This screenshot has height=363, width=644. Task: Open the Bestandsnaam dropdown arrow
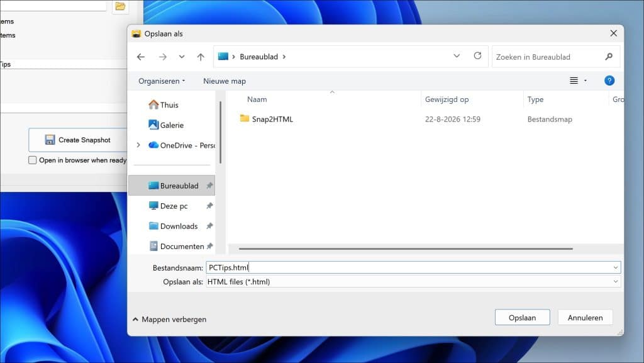pos(615,268)
